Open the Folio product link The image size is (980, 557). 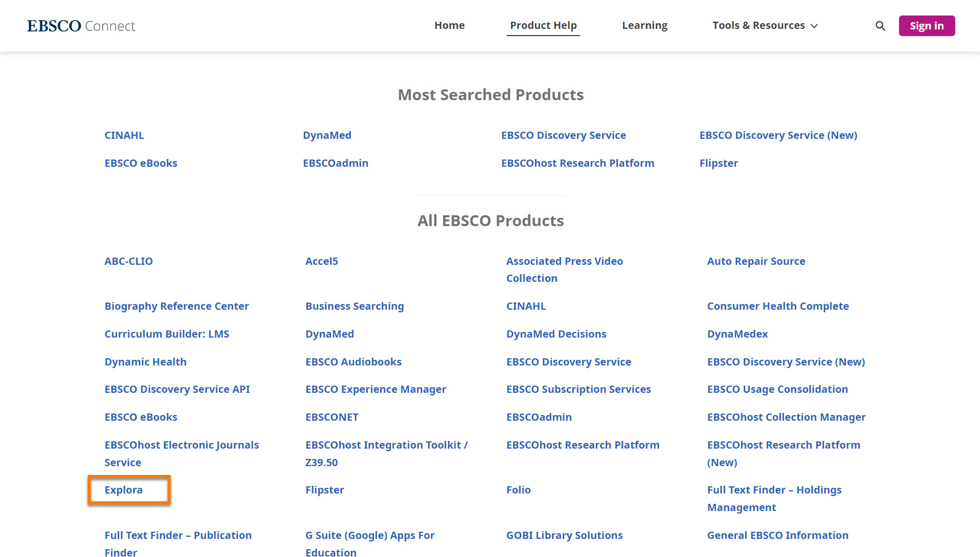pos(518,490)
